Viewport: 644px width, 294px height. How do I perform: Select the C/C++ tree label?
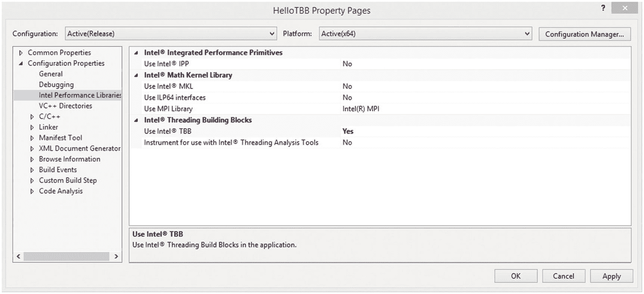click(x=50, y=117)
